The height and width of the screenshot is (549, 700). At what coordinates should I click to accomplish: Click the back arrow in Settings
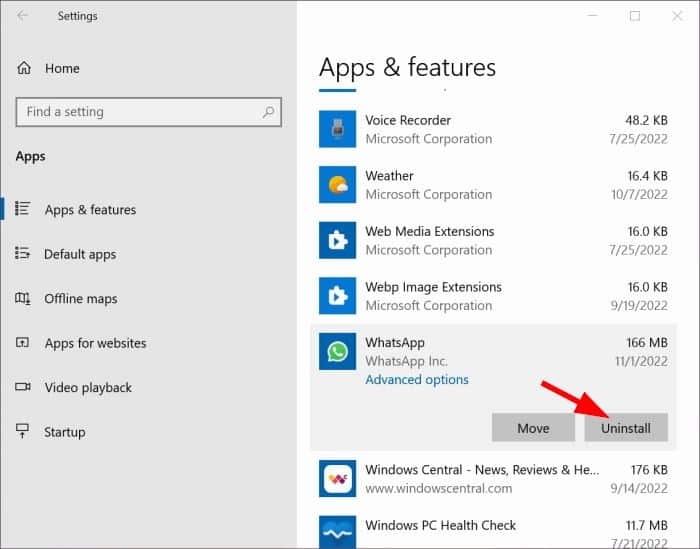pyautogui.click(x=22, y=16)
